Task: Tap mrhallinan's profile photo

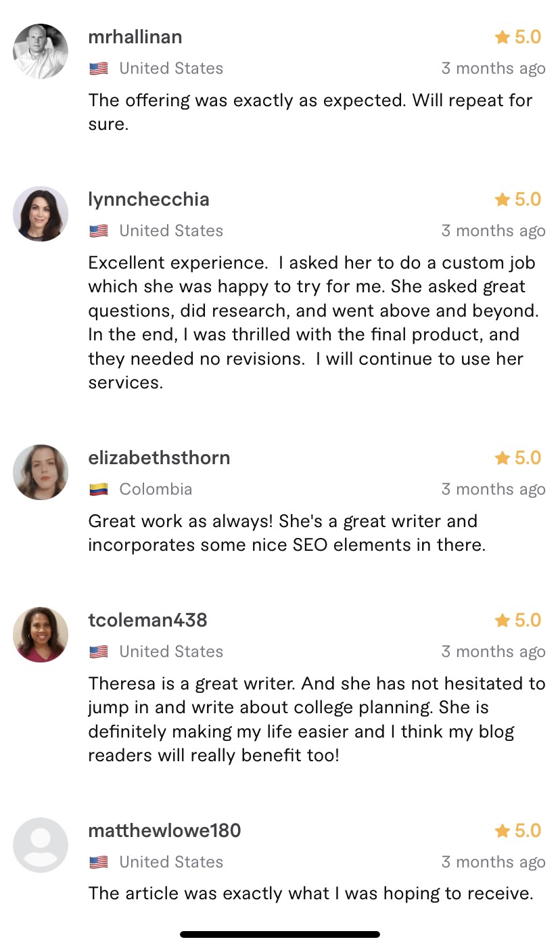Action: coord(41,51)
